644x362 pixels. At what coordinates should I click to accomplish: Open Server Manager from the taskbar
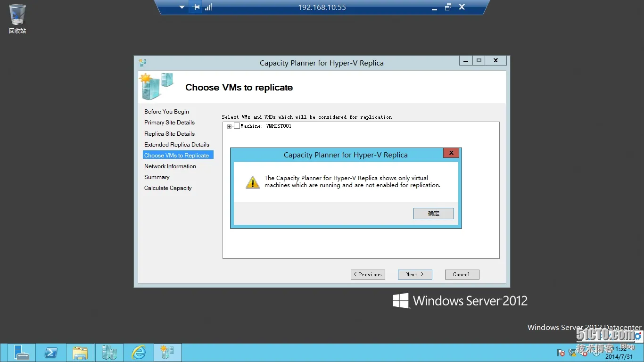(22, 353)
